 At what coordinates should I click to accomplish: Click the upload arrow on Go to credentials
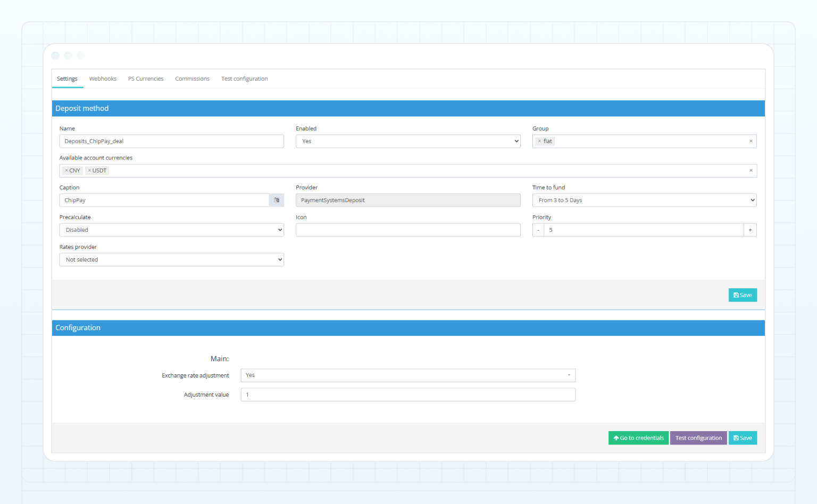coord(616,438)
